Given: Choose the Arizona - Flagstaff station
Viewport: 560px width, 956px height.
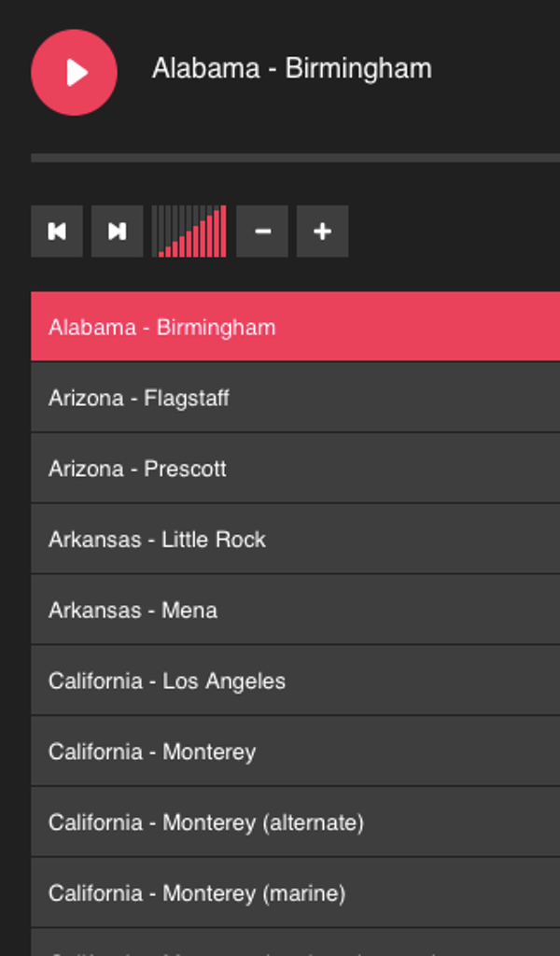Looking at the screenshot, I should pos(295,398).
